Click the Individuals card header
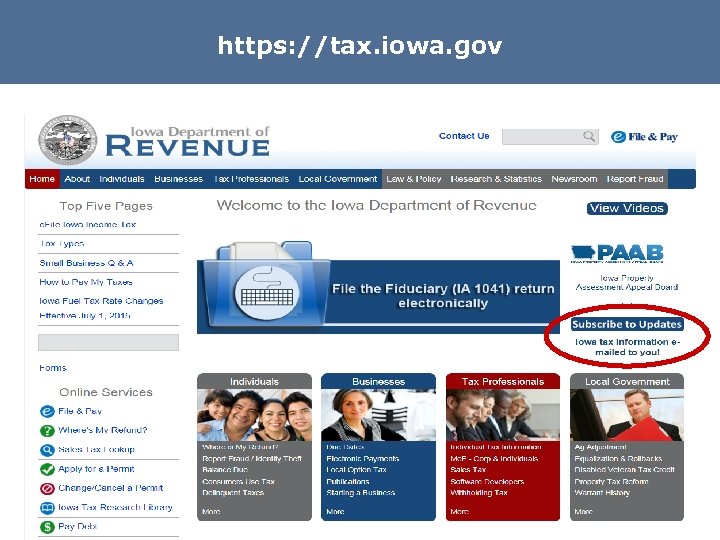 coord(254,381)
